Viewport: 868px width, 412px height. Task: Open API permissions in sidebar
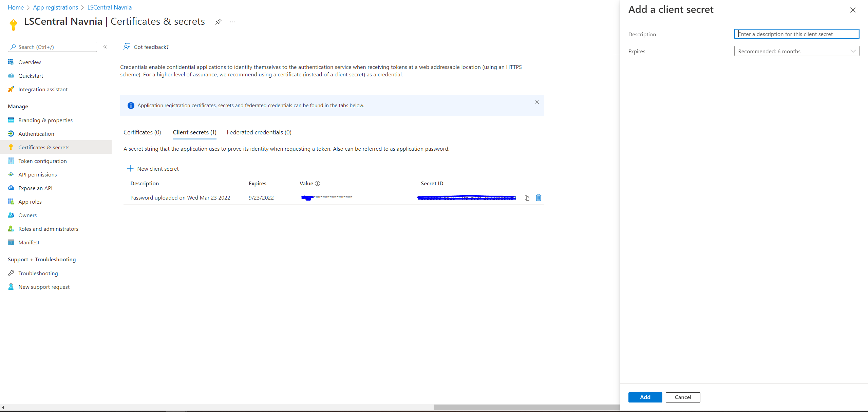(38, 174)
